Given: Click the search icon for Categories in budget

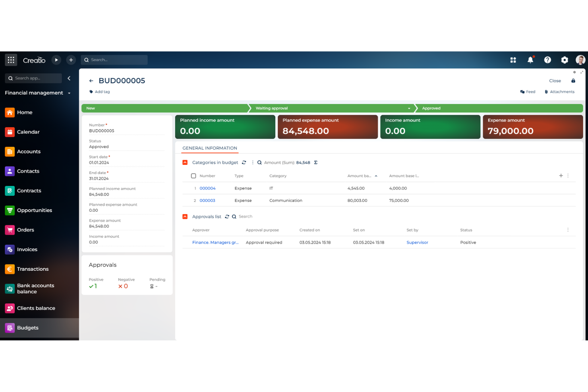Looking at the screenshot, I should tap(259, 162).
